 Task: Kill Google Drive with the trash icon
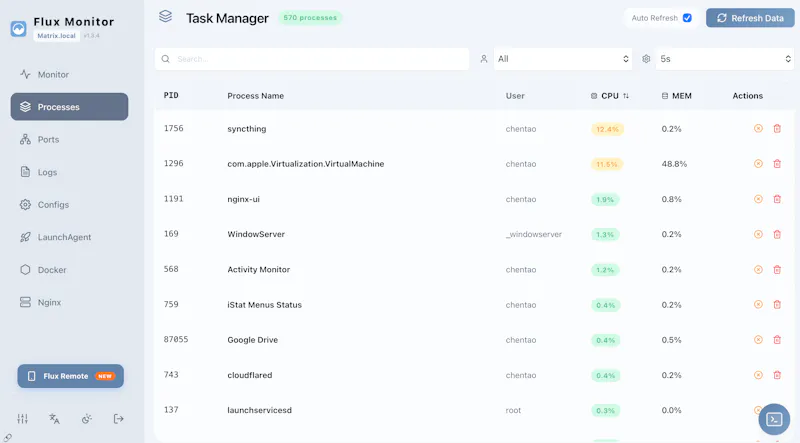point(777,340)
